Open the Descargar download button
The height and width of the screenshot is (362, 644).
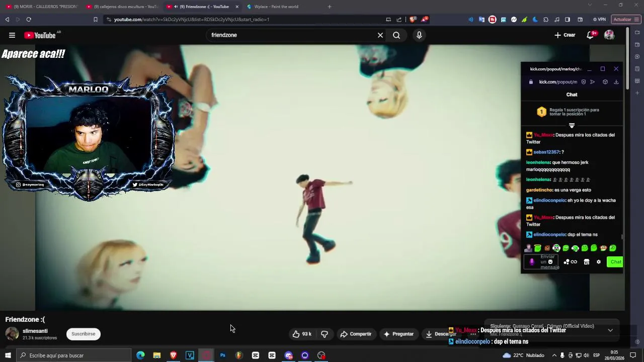coord(441,334)
